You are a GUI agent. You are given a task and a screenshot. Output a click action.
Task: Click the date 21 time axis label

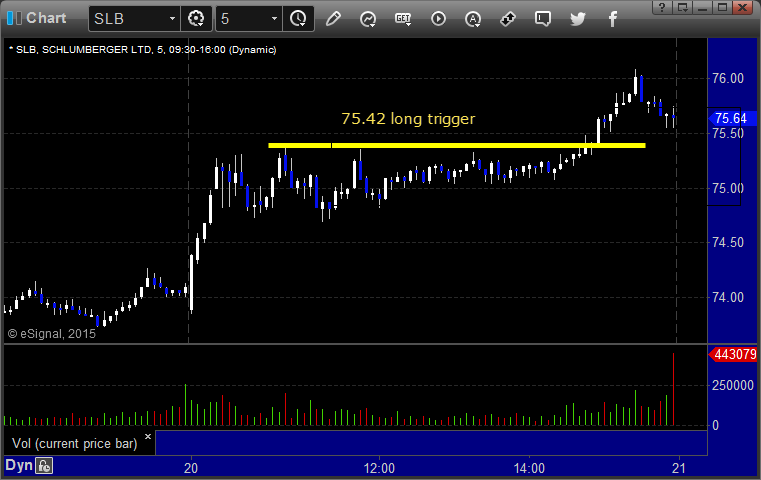(679, 468)
